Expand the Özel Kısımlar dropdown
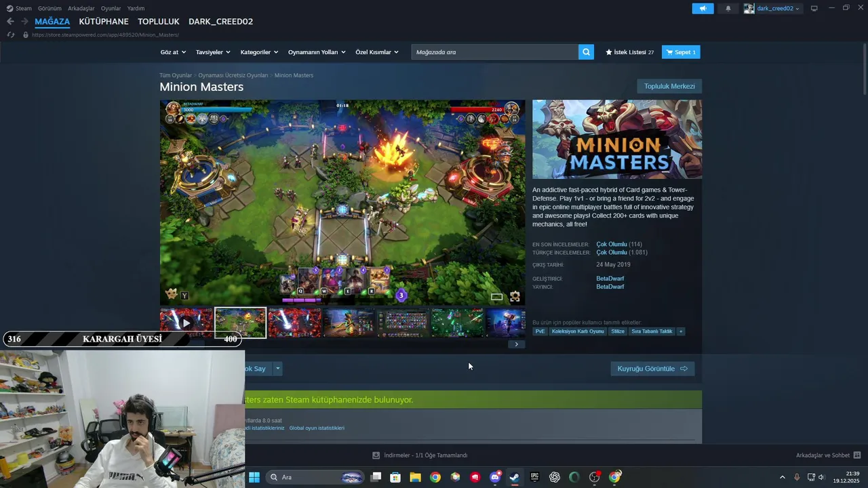Screen dimensions: 868x488 point(377,52)
